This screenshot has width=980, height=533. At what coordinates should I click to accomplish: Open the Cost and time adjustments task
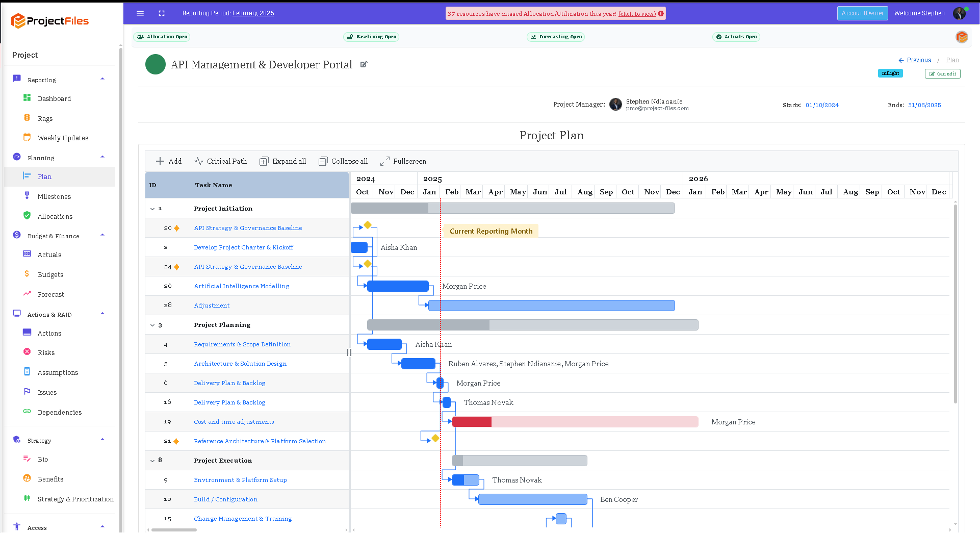point(234,422)
